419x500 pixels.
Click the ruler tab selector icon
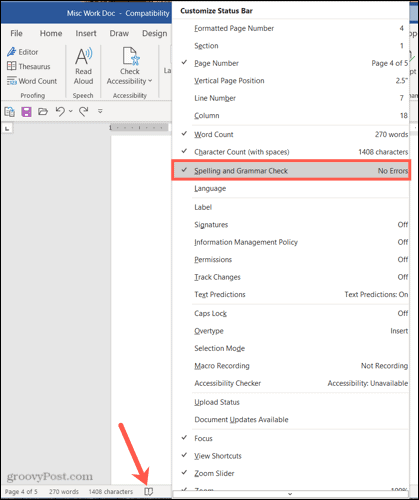click(7, 128)
